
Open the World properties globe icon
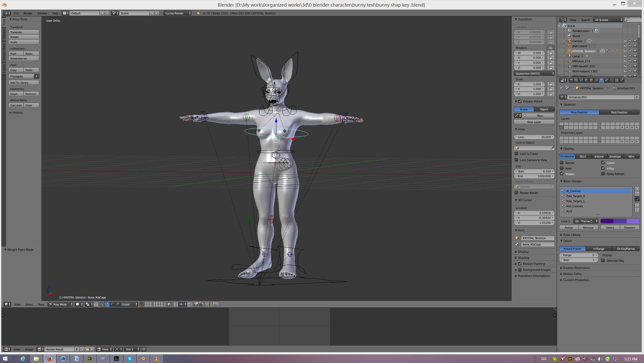pyautogui.click(x=586, y=80)
